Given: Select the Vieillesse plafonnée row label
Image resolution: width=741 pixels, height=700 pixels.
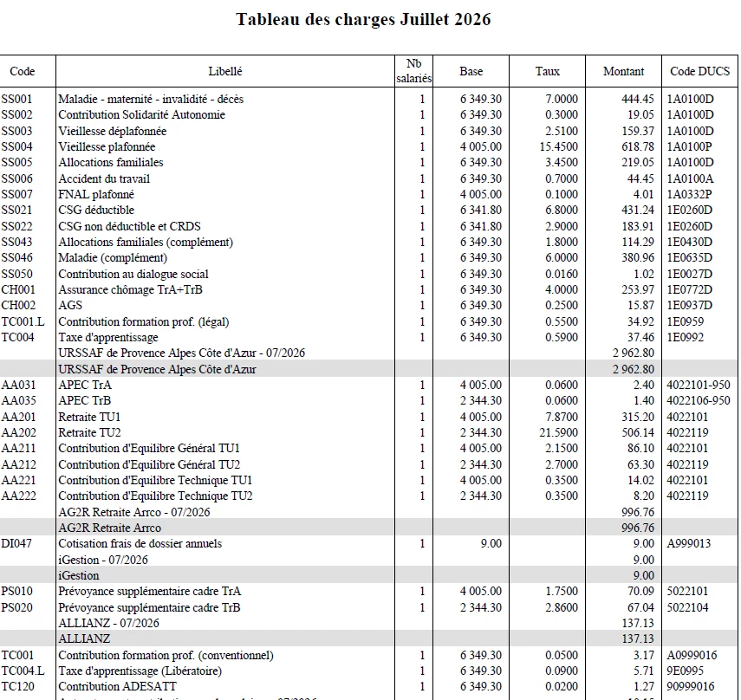Looking at the screenshot, I should [107, 147].
